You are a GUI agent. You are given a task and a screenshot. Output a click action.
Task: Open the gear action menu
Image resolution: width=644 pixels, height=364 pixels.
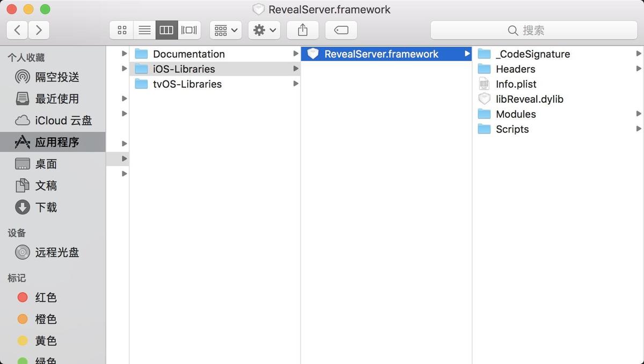tap(264, 31)
